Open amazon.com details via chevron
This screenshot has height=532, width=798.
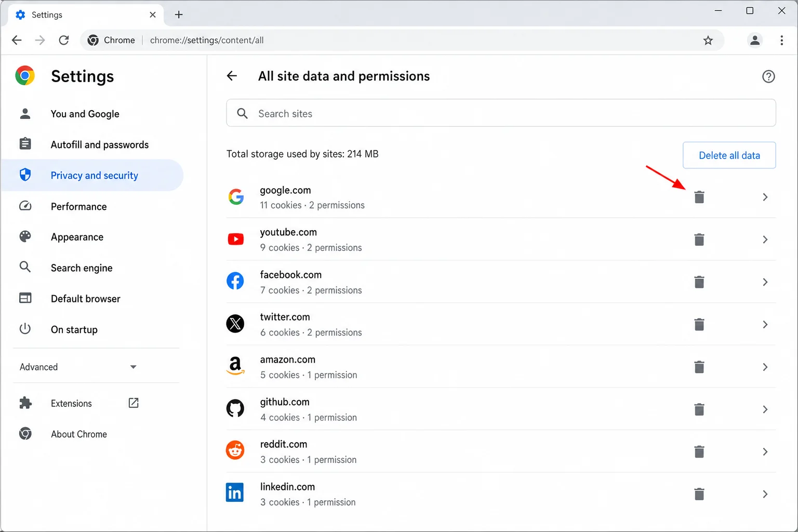[765, 367]
